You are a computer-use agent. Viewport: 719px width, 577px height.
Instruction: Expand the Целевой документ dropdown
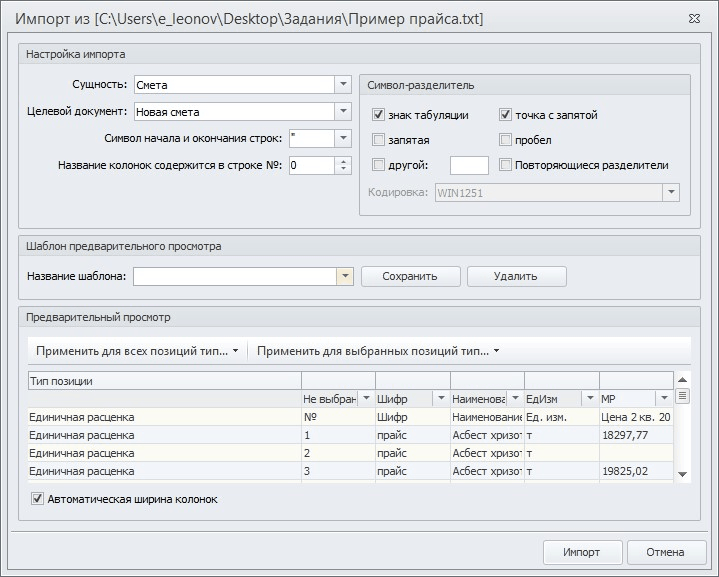click(x=343, y=111)
